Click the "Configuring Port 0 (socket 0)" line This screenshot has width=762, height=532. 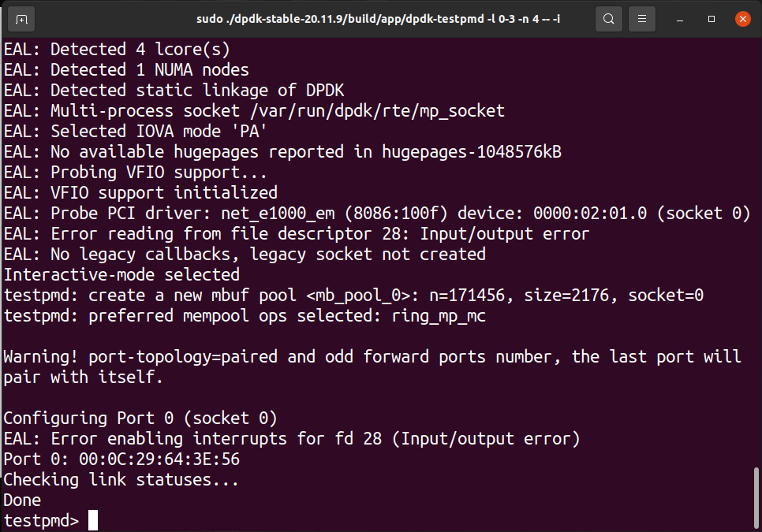[140, 418]
